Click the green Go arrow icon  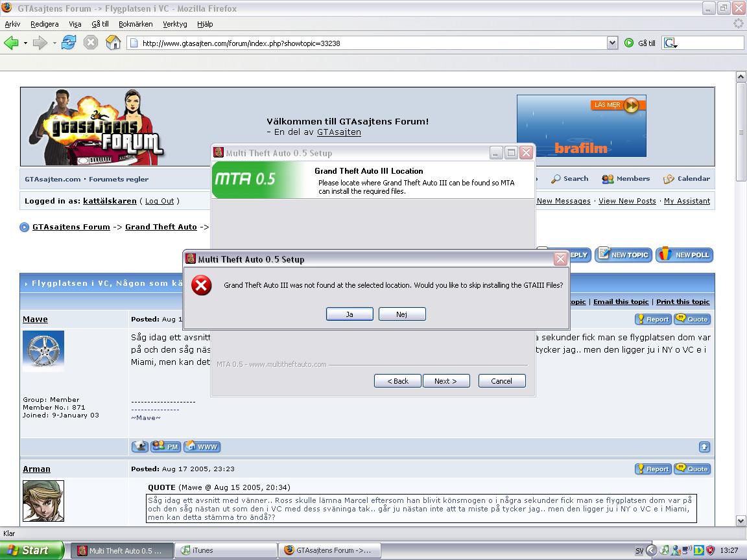pyautogui.click(x=629, y=43)
